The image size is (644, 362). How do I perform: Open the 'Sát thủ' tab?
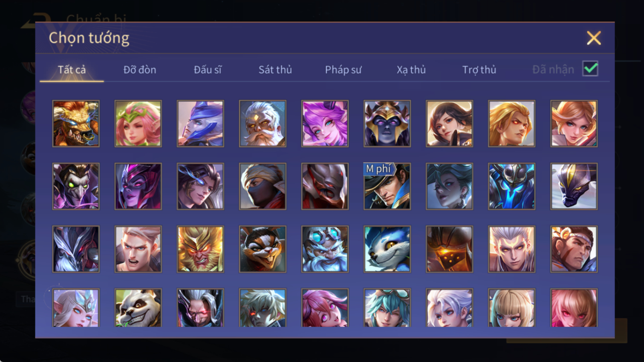275,70
